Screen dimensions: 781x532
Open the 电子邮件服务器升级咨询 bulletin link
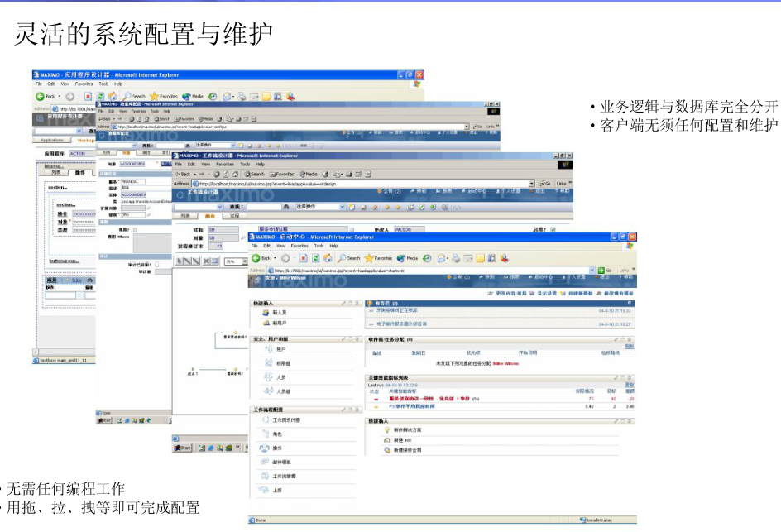click(x=401, y=324)
